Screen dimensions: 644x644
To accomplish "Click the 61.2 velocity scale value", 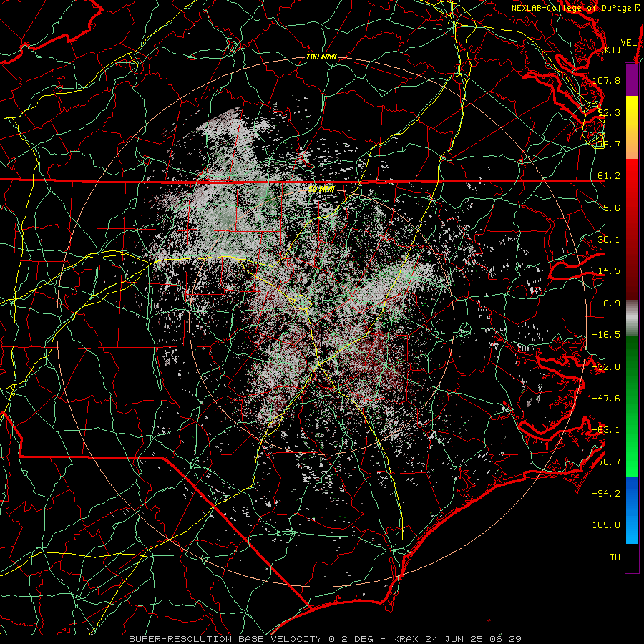I will click(x=609, y=176).
